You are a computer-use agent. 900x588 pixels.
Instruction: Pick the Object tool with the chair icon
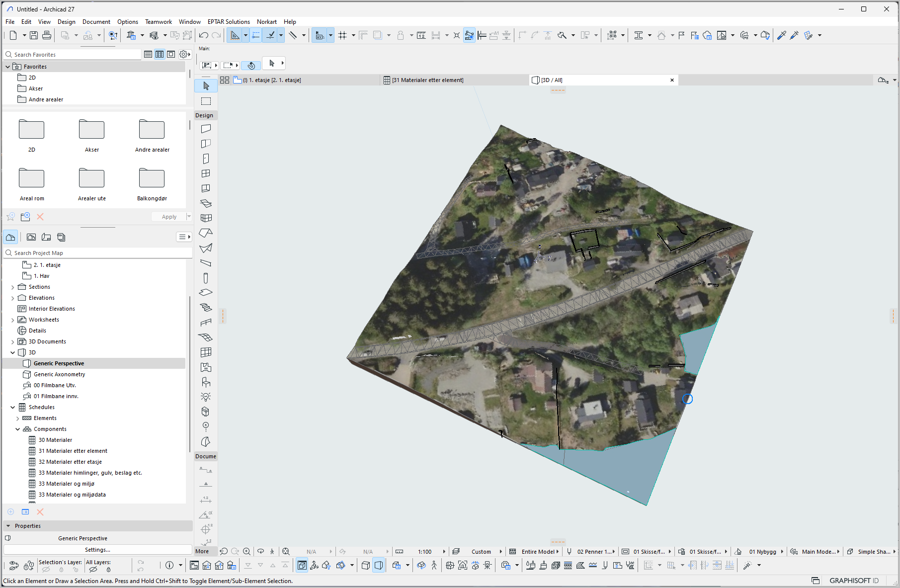pyautogui.click(x=206, y=382)
